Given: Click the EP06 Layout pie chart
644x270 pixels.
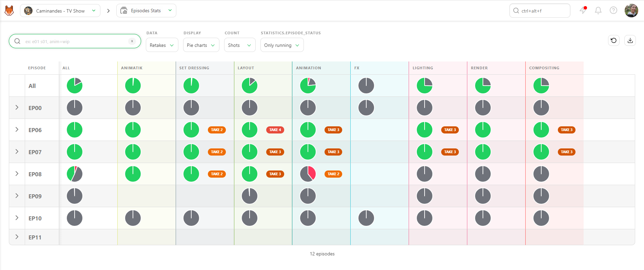Looking at the screenshot, I should pos(250,130).
